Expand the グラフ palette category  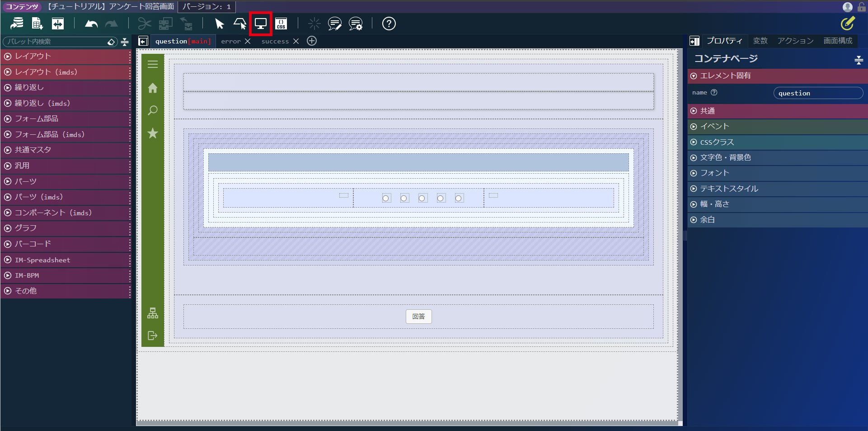click(66, 228)
